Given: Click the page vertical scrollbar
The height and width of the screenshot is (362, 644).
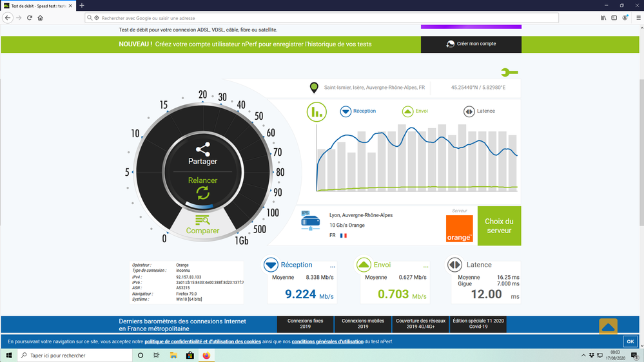Looking at the screenshot, I should 641,153.
